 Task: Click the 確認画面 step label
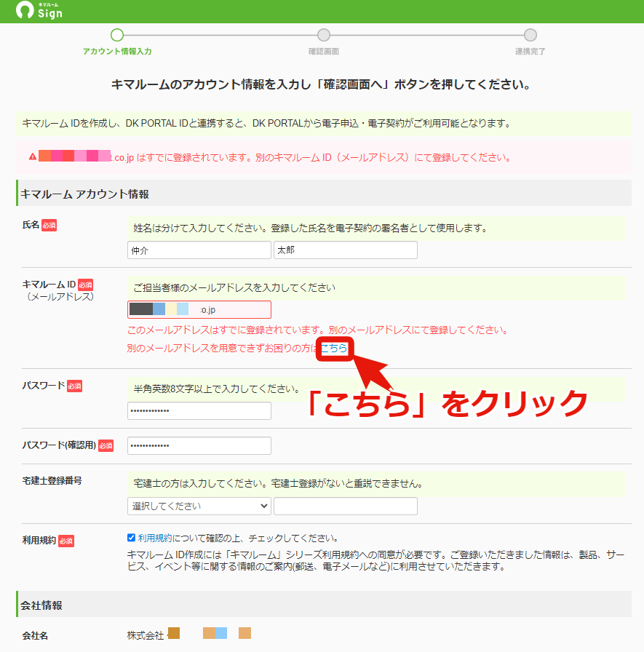[323, 52]
